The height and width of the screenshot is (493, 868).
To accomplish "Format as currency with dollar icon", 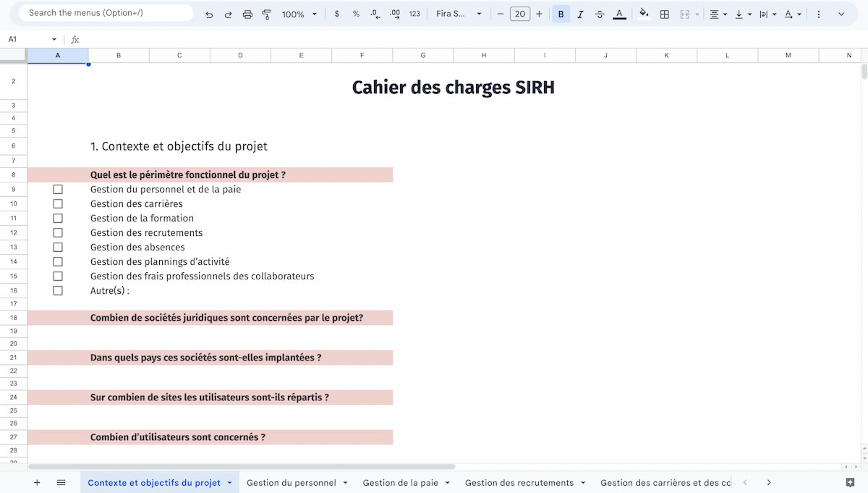I will point(337,14).
